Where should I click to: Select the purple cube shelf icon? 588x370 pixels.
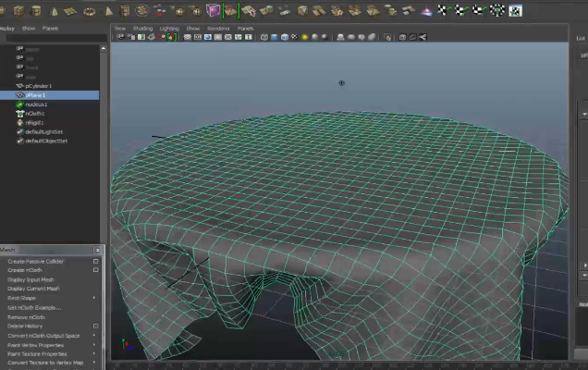tap(214, 11)
